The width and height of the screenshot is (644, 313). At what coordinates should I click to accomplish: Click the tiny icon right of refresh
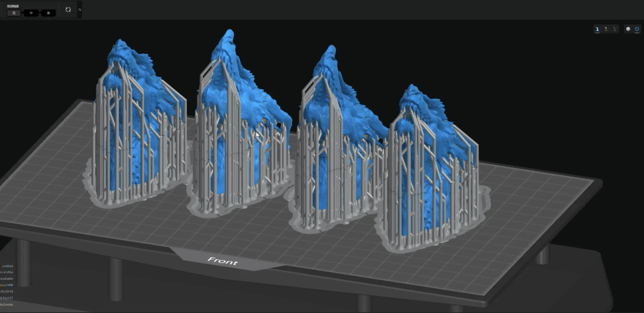click(x=80, y=10)
